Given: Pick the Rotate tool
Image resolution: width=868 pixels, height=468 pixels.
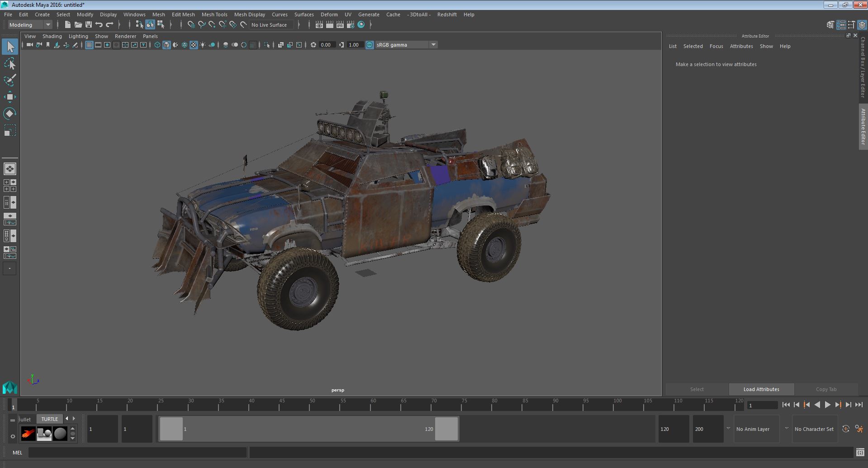Looking at the screenshot, I should [x=9, y=113].
